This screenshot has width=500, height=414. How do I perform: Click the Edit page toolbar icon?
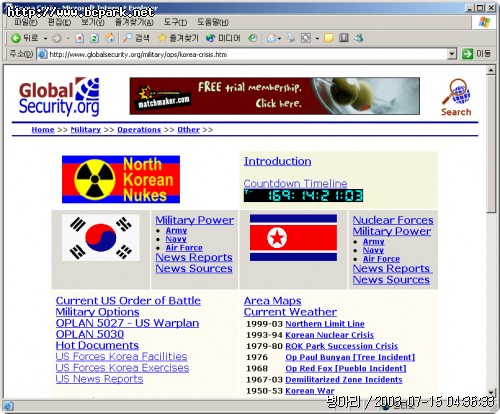pos(306,38)
